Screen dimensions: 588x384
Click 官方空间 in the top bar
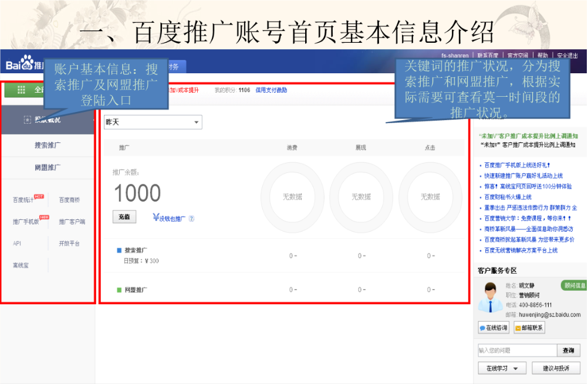point(518,56)
